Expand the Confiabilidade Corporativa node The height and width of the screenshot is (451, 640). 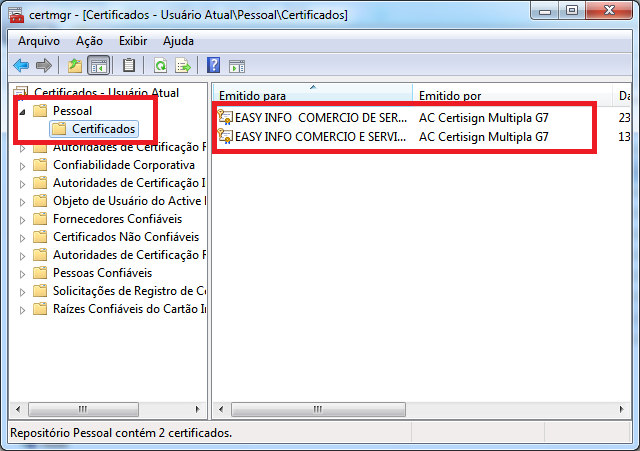point(22,166)
